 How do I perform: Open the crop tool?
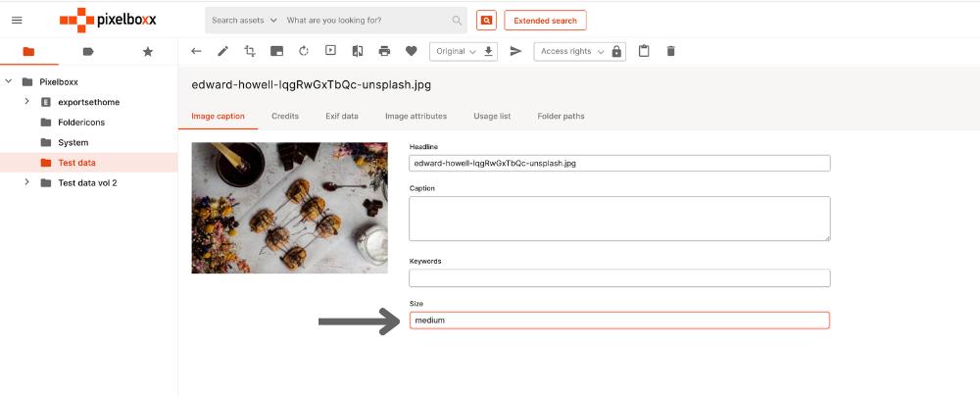pyautogui.click(x=250, y=51)
